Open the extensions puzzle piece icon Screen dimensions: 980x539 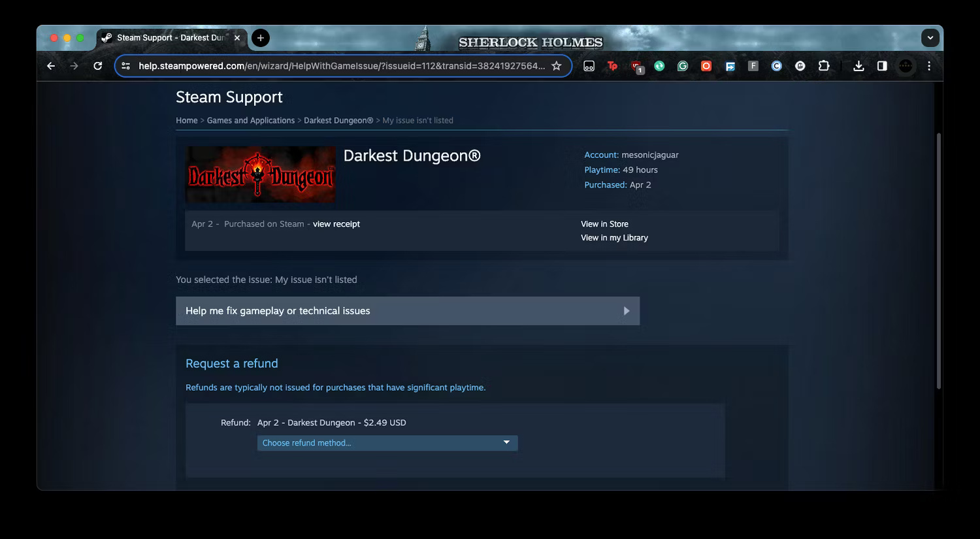[x=824, y=65]
